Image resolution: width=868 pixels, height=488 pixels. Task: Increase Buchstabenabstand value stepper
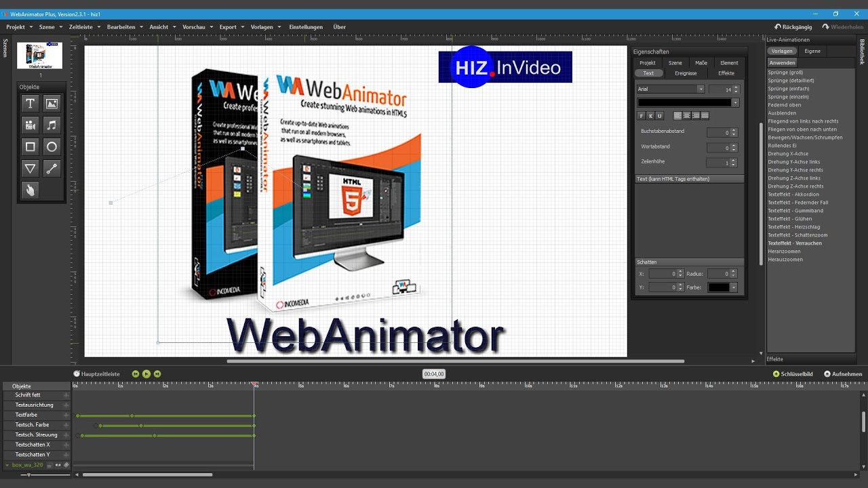point(734,131)
